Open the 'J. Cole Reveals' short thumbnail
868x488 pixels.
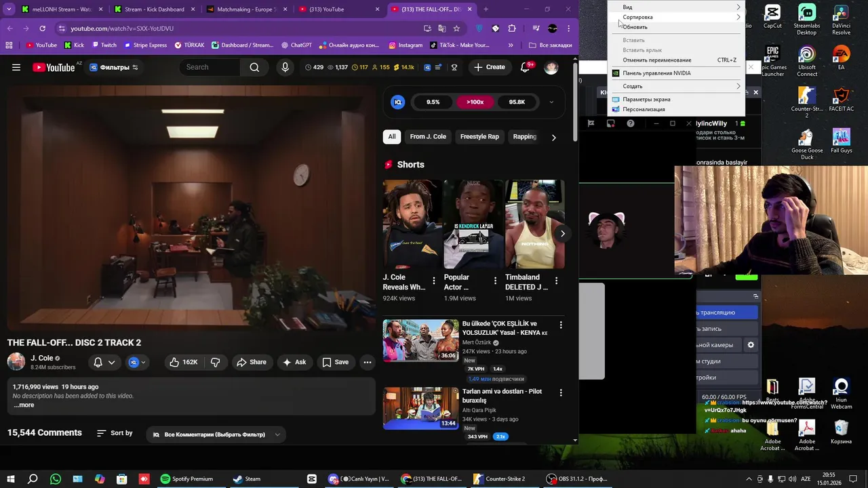coord(412,224)
